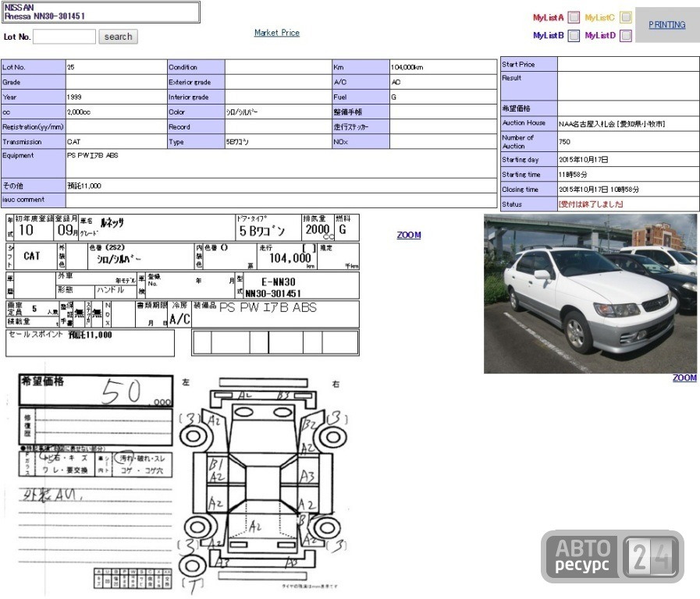Viewport: 700px width, 599px height.
Task: Select Equipment text PS PW ABS
Action: click(93, 155)
